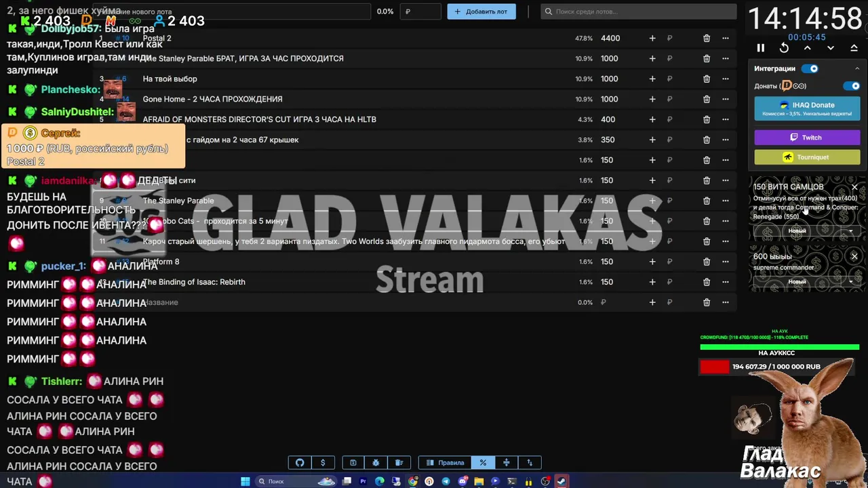Toggle percent display button
Viewport: 868px width, 488px height.
[x=484, y=463]
